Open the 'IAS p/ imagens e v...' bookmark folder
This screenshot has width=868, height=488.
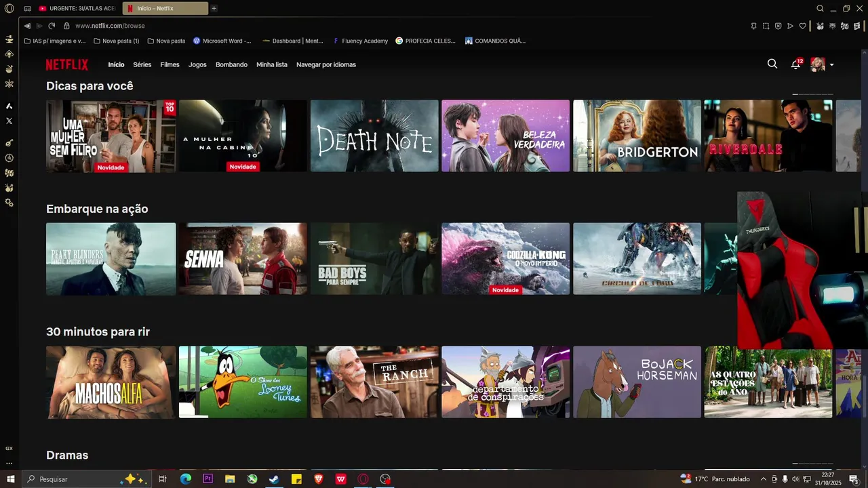click(x=54, y=41)
